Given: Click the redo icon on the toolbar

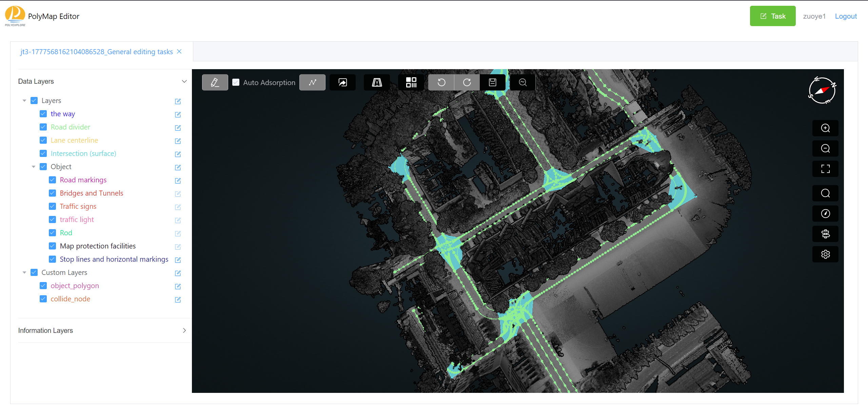Looking at the screenshot, I should [467, 82].
